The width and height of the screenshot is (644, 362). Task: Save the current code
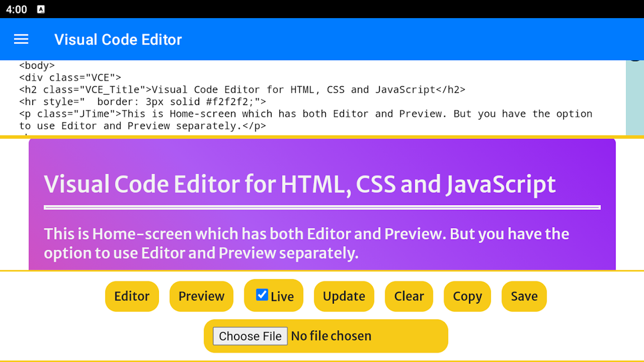524,296
